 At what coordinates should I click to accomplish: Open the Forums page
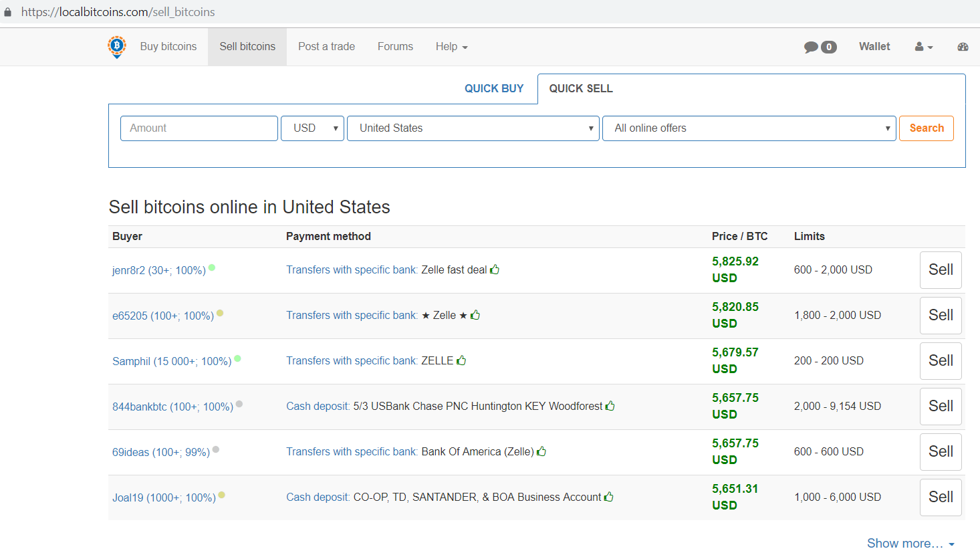click(395, 47)
